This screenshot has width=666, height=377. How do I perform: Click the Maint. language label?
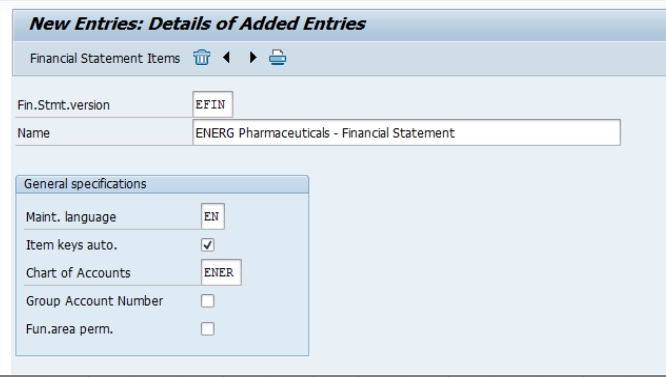(x=71, y=217)
